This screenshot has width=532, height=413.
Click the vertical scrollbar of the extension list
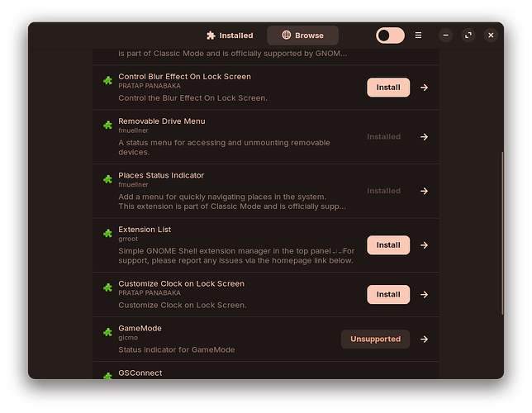pos(502,234)
